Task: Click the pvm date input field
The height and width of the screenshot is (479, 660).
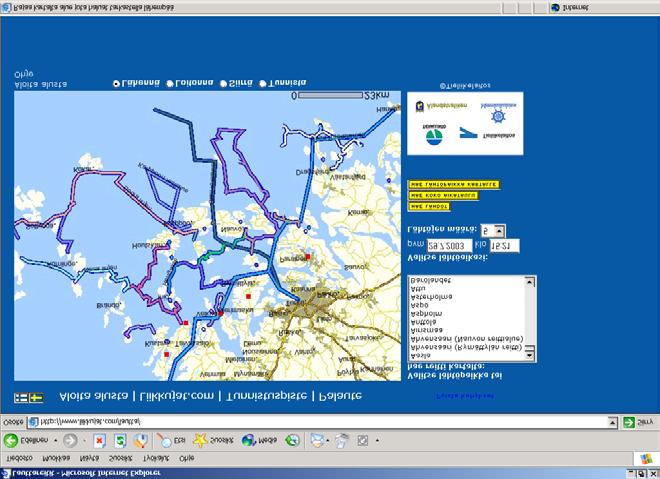Action: [x=450, y=245]
